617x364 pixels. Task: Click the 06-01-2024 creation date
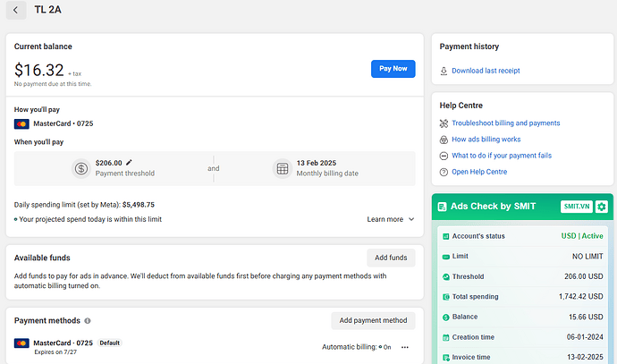tap(585, 337)
